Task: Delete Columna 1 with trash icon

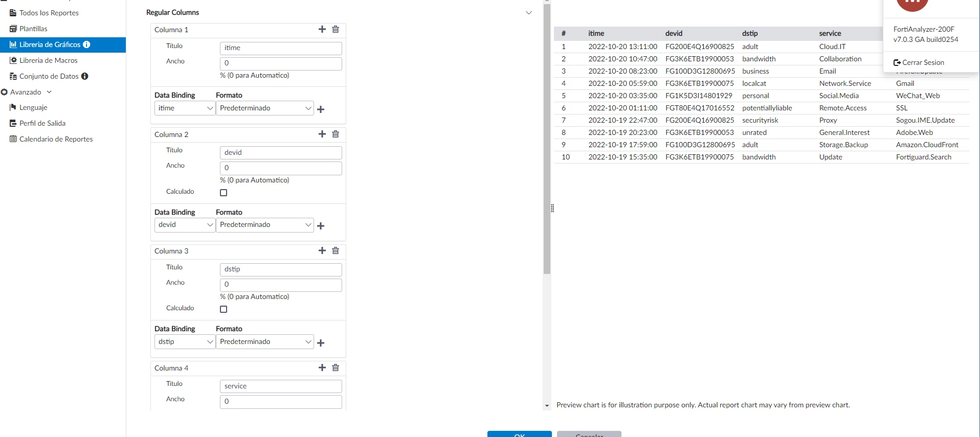Action: 336,29
